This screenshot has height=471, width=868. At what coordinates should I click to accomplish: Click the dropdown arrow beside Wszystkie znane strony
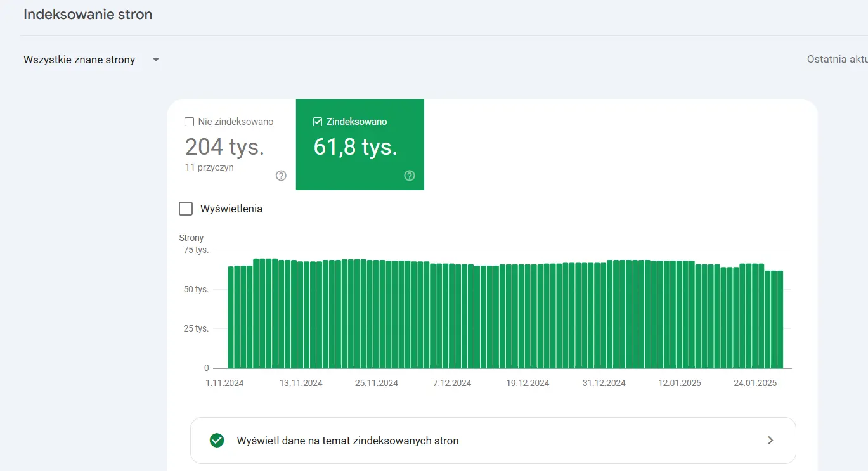coord(156,60)
